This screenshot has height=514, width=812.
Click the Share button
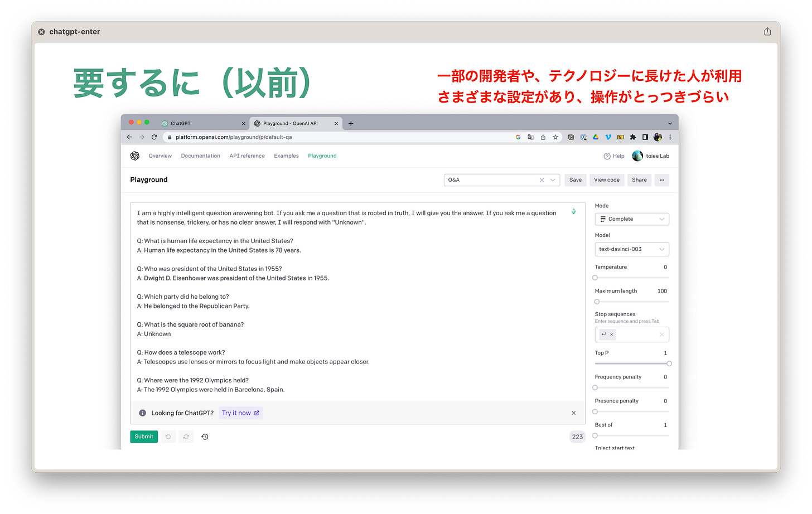(640, 180)
